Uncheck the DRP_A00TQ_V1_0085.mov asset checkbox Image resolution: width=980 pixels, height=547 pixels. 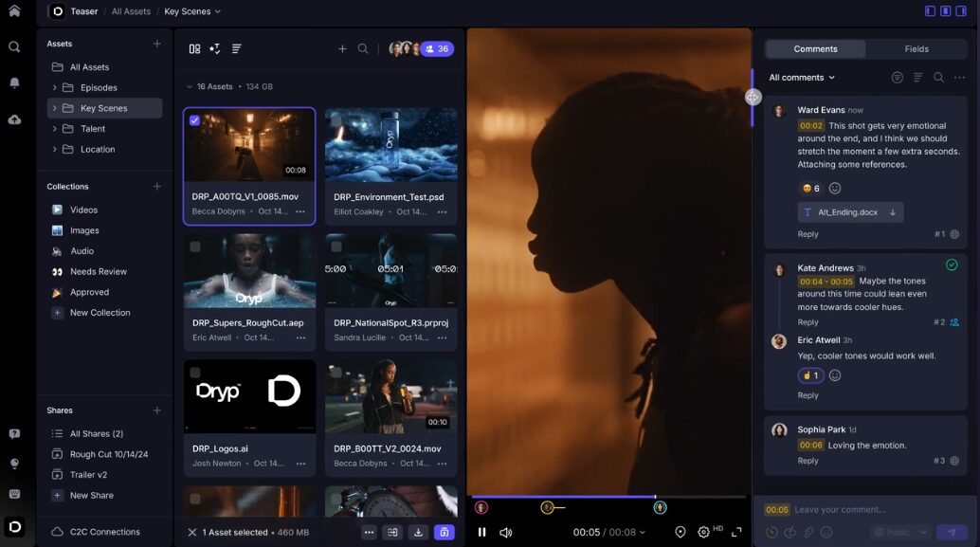point(194,120)
